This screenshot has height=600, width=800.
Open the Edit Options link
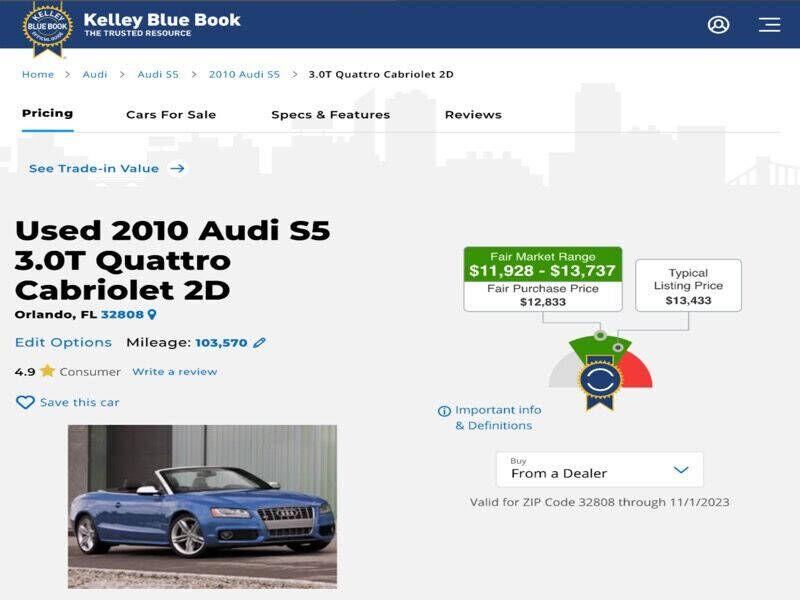point(63,342)
